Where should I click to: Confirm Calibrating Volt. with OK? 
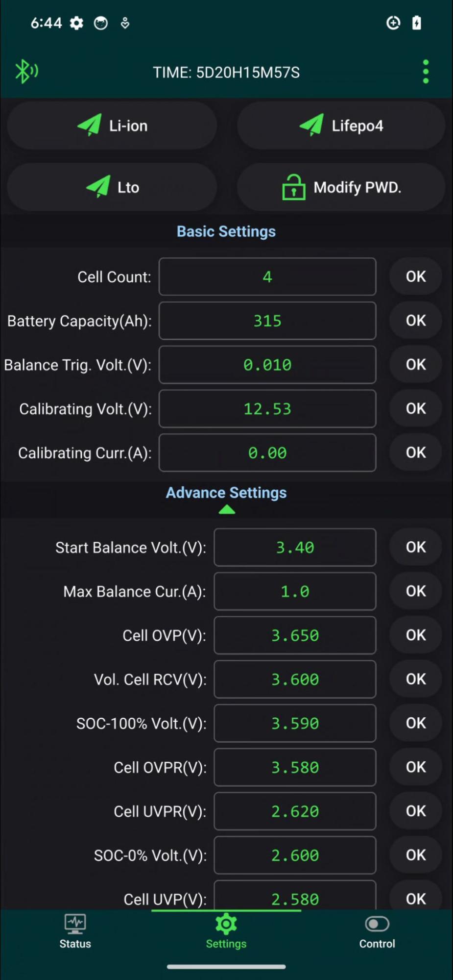pyautogui.click(x=415, y=408)
